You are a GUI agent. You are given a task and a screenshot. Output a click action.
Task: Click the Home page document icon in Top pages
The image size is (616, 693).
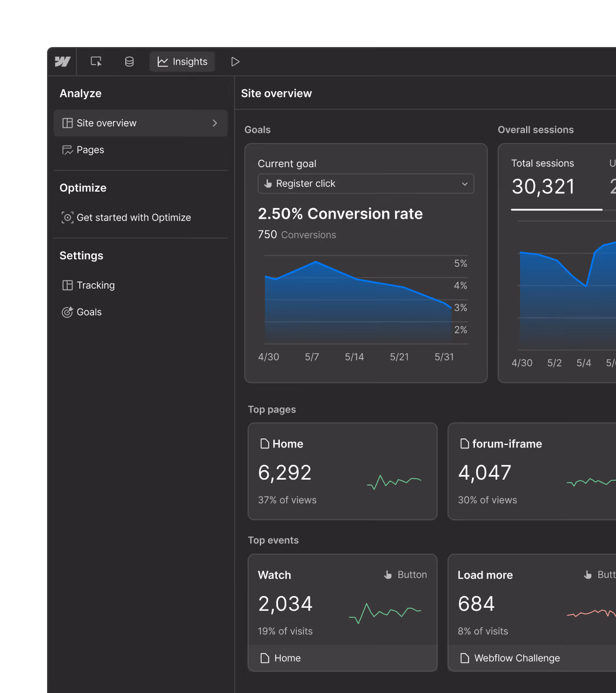click(265, 444)
